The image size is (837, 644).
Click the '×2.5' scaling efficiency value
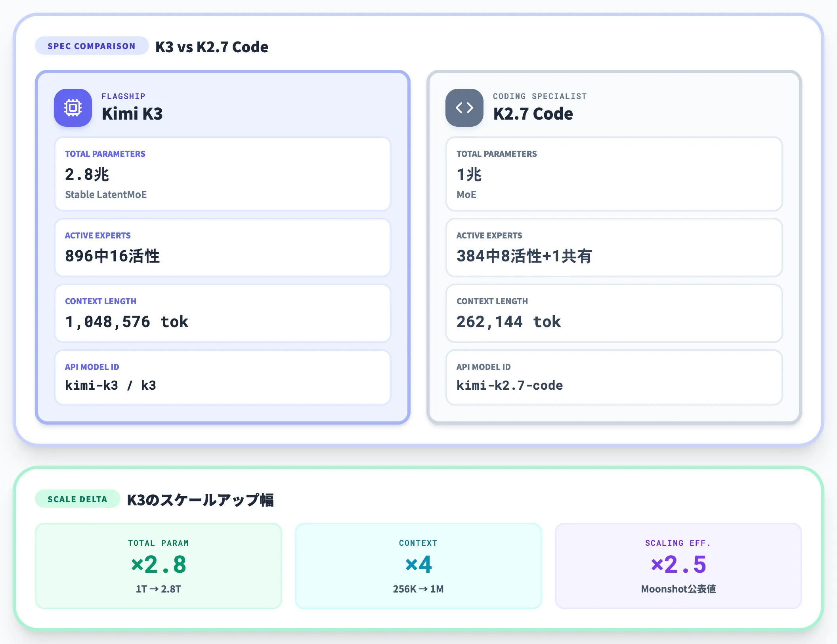coord(678,564)
